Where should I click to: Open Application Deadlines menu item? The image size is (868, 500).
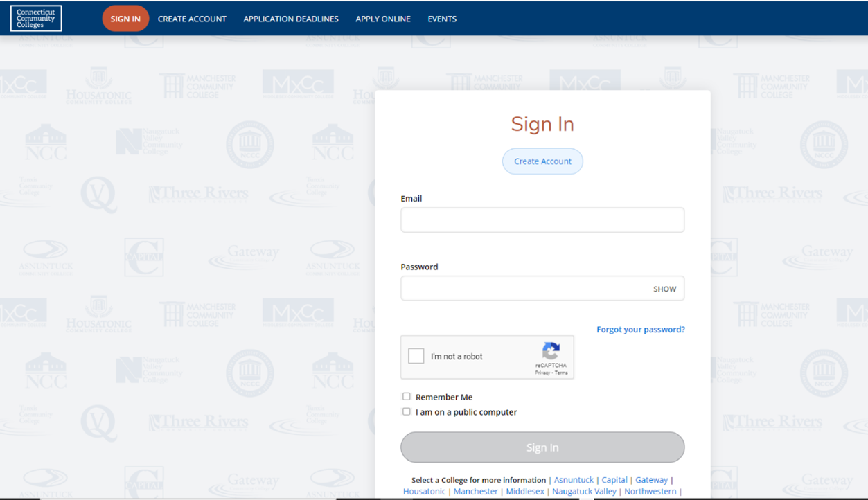pyautogui.click(x=291, y=19)
